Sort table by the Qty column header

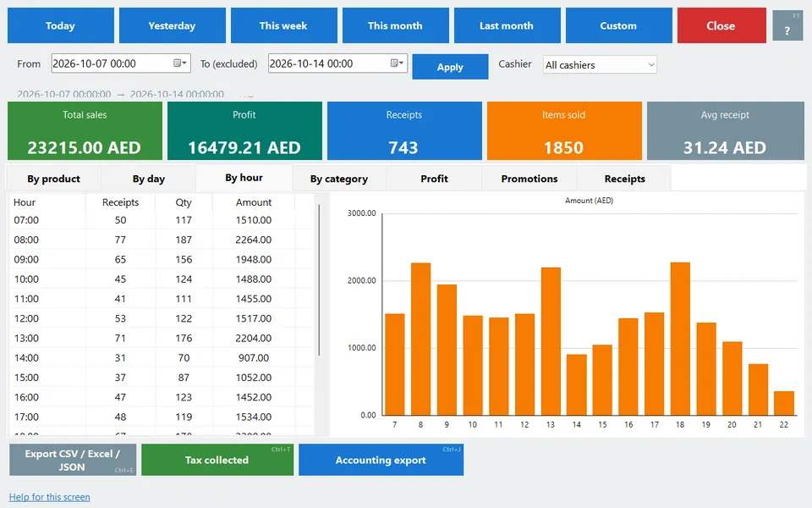[x=184, y=202]
